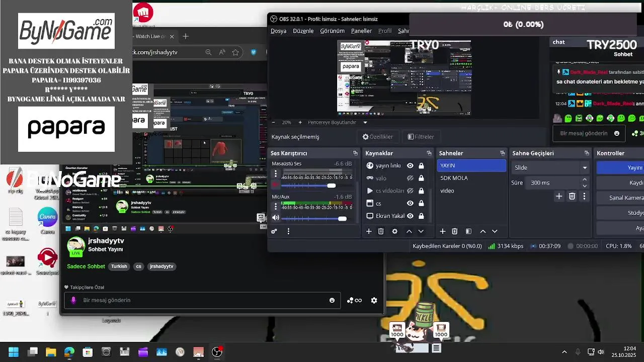Open the Özellikler properties button
Image resolution: width=644 pixels, height=362 pixels.
click(377, 137)
